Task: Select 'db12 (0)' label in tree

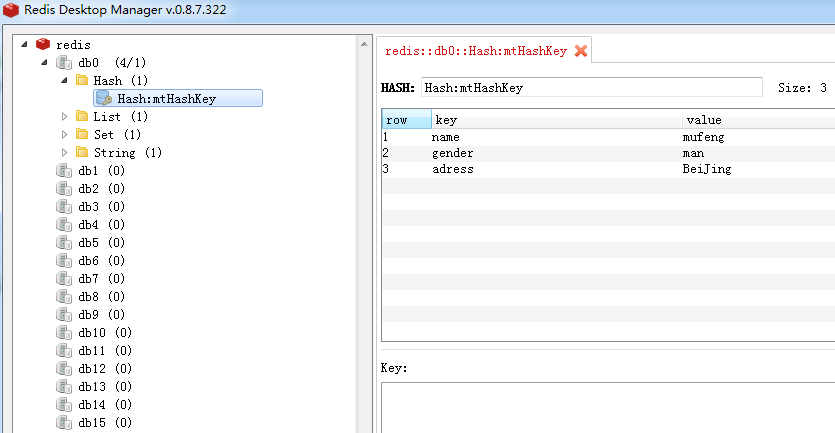Action: tap(105, 369)
